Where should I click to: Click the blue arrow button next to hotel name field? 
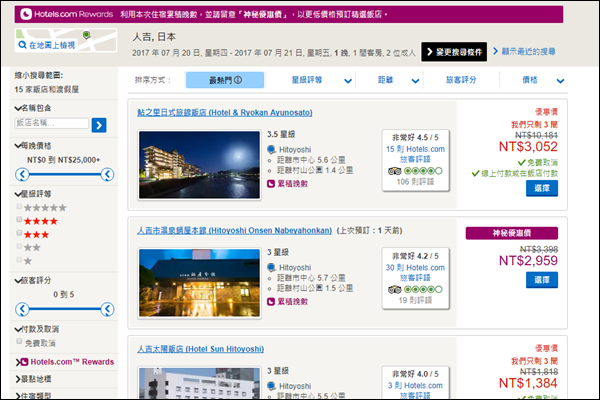tap(99, 125)
